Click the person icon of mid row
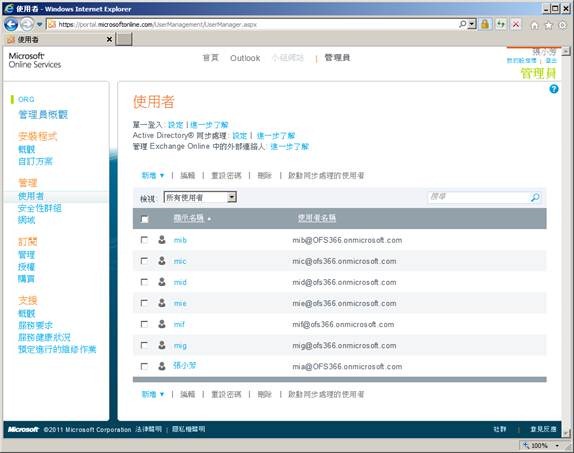The height and width of the screenshot is (453, 574). click(x=162, y=282)
